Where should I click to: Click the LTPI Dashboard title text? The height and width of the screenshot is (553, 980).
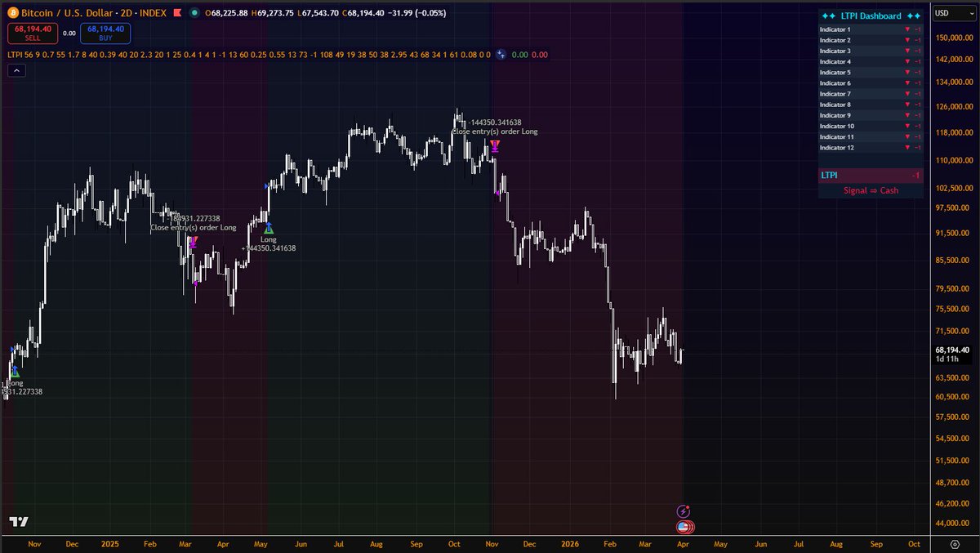click(871, 16)
